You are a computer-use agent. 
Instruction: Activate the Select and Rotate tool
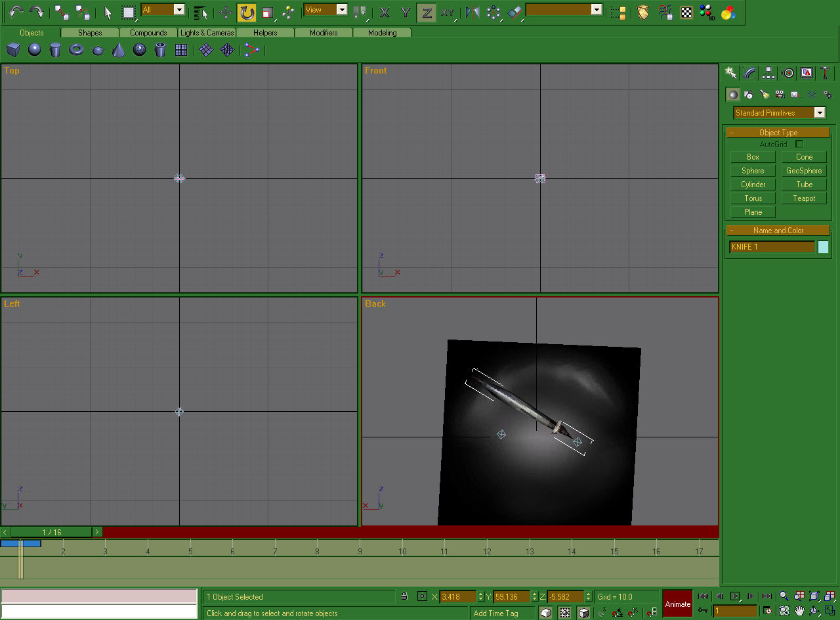tap(247, 12)
